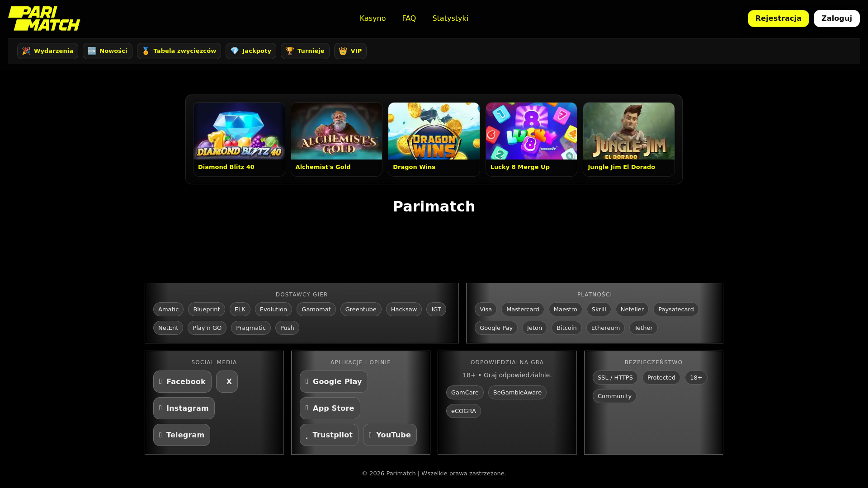The image size is (868, 488).
Task: Click the GamCare chip
Action: coord(465,393)
